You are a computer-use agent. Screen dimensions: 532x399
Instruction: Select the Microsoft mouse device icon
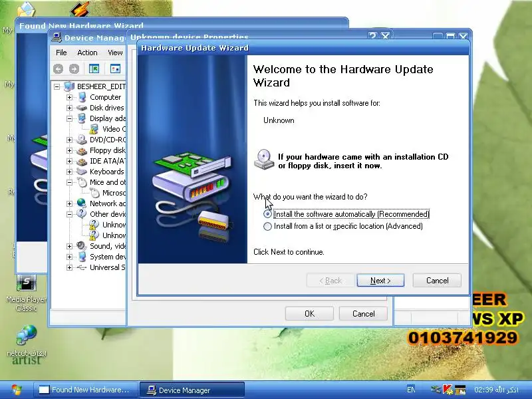coord(94,193)
